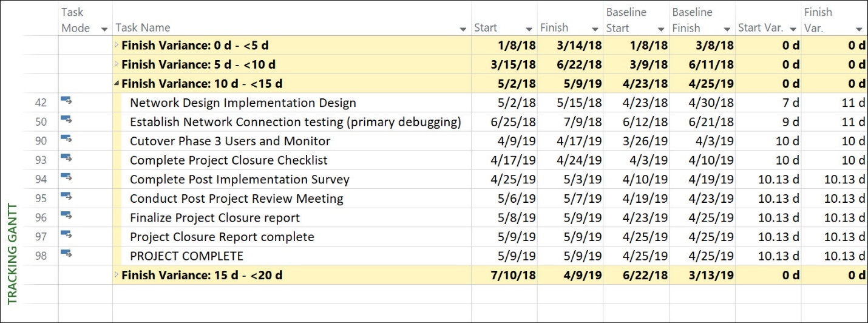Click task mode icon for row 90
Viewport: 868px width, 323px height.
pyautogui.click(x=67, y=140)
